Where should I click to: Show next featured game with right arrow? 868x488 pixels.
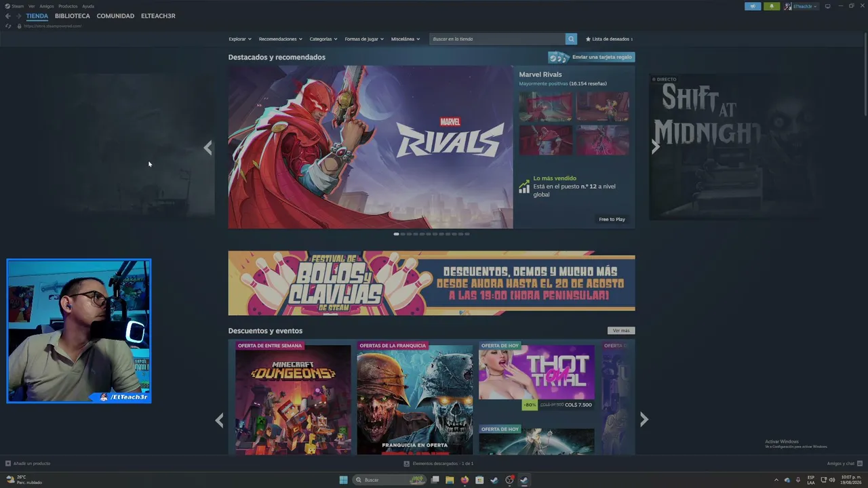click(x=655, y=148)
